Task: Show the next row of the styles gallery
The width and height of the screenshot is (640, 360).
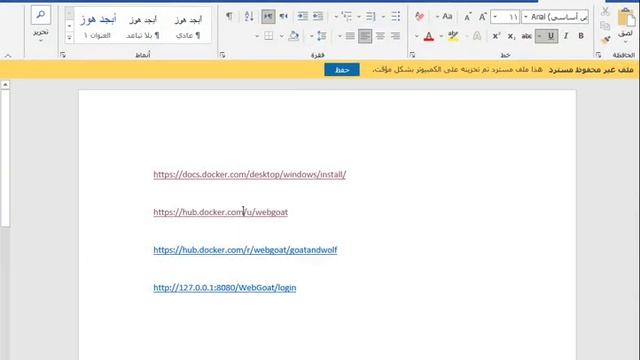Action: click(69, 26)
